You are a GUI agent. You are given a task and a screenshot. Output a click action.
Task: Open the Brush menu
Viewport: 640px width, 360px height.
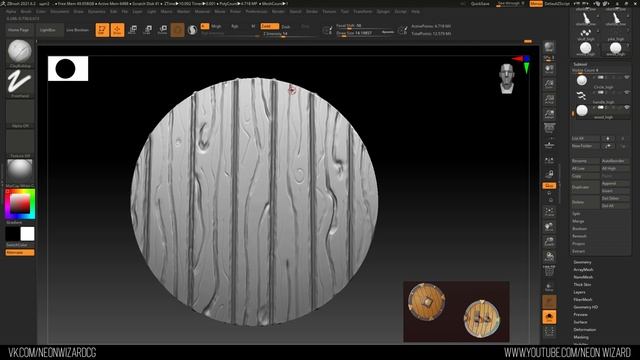[x=26, y=11]
